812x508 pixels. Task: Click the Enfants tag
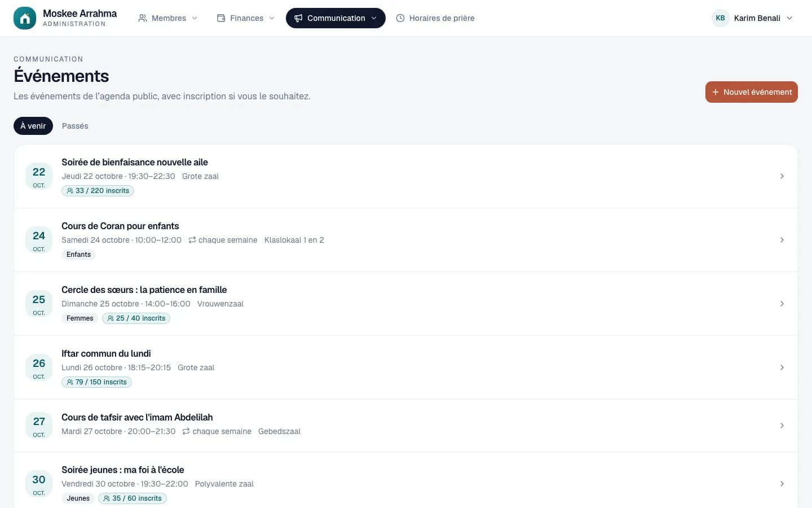tap(78, 255)
